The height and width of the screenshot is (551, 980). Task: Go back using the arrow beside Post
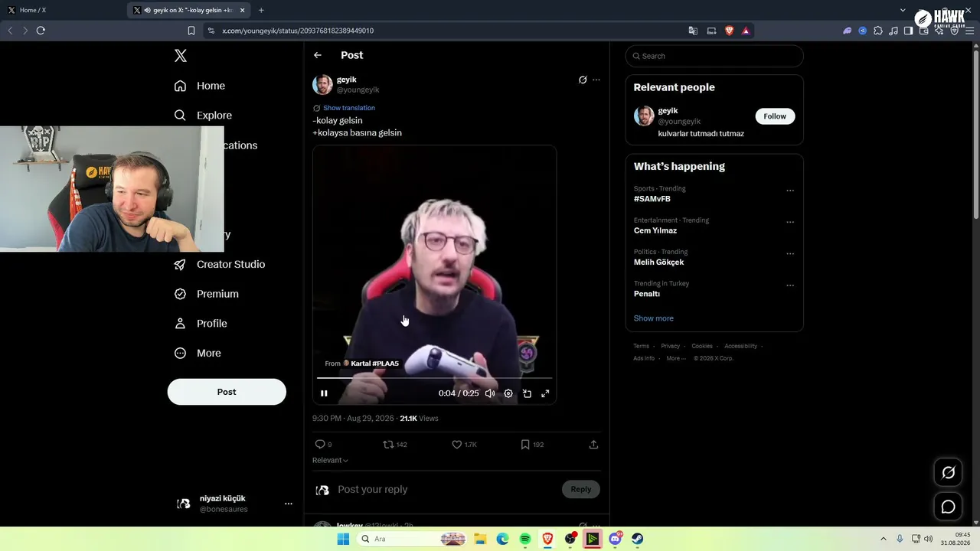tap(318, 55)
